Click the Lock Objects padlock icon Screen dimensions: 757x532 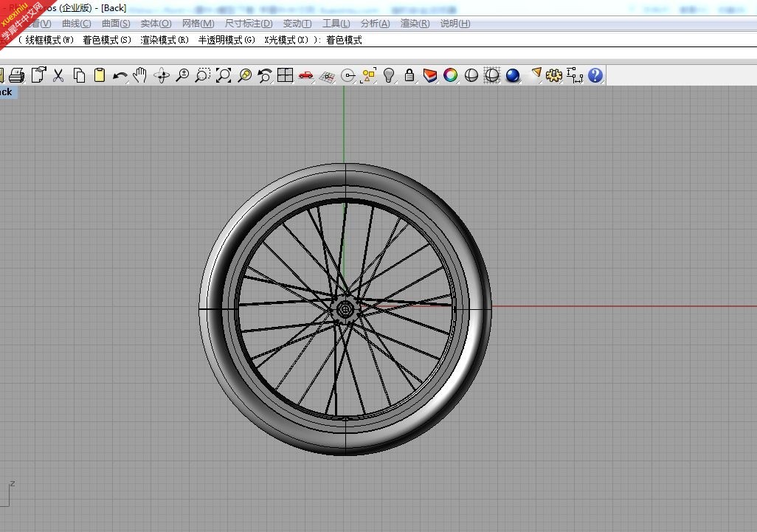(409, 75)
